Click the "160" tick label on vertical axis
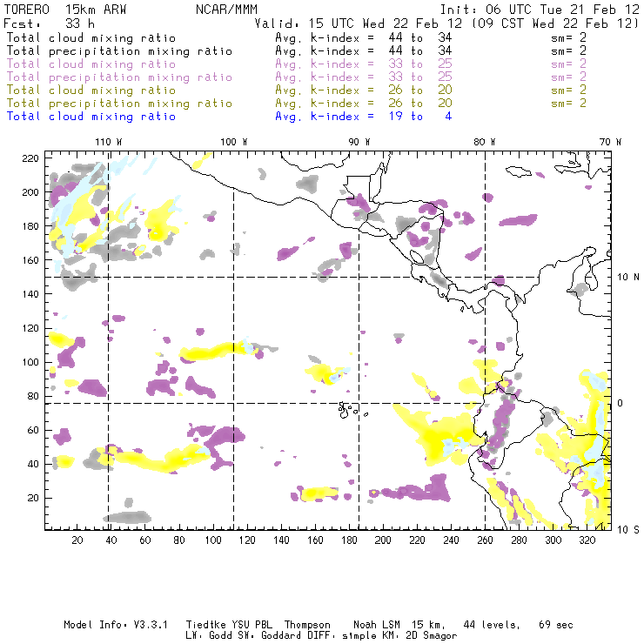 coord(30,260)
